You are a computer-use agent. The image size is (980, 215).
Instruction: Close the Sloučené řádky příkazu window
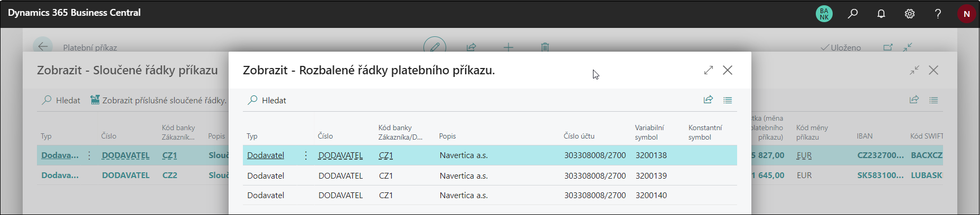tap(934, 70)
